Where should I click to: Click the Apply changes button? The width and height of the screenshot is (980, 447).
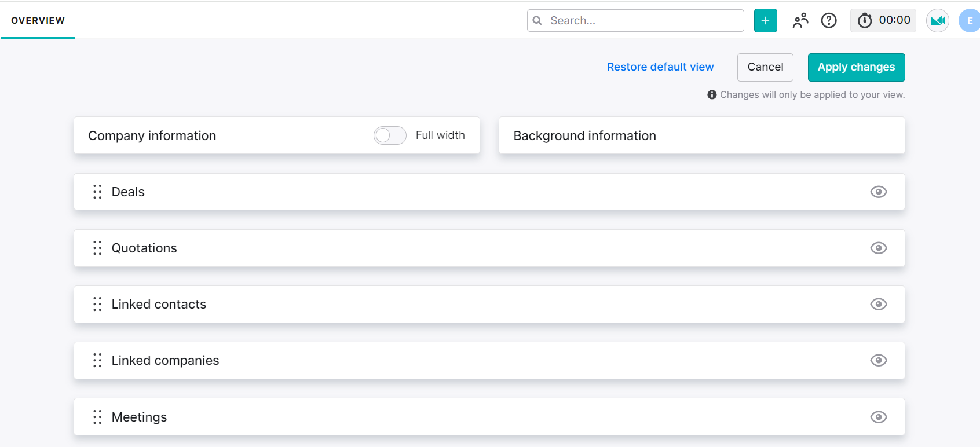coord(856,67)
